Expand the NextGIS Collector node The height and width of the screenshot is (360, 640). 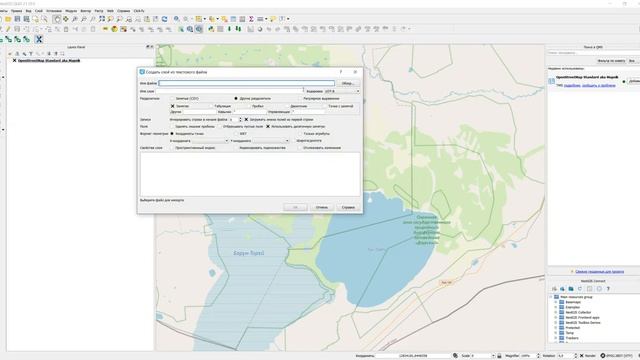pos(556,312)
